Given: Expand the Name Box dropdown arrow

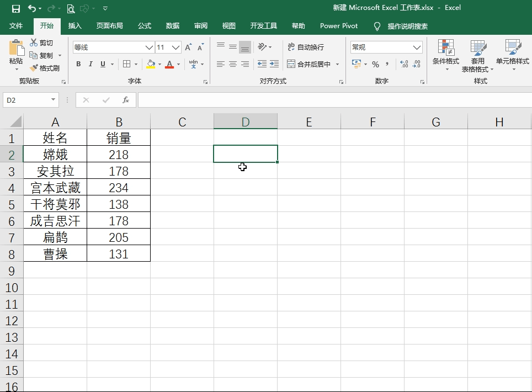Looking at the screenshot, I should [54, 99].
